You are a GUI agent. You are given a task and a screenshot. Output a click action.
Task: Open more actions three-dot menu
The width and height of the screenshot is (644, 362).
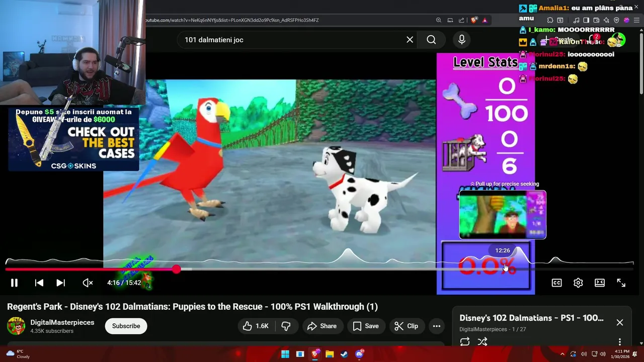[x=437, y=326]
